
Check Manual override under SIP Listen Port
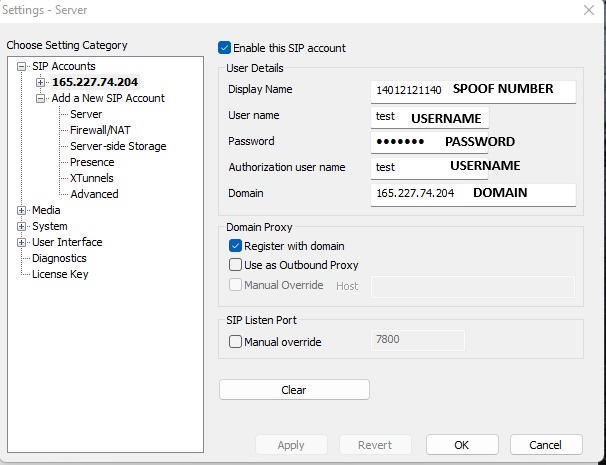(x=236, y=342)
